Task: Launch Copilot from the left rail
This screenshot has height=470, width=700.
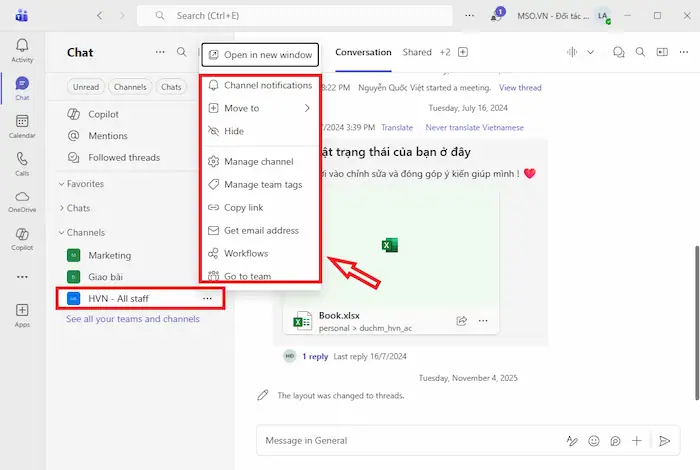Action: [22, 238]
